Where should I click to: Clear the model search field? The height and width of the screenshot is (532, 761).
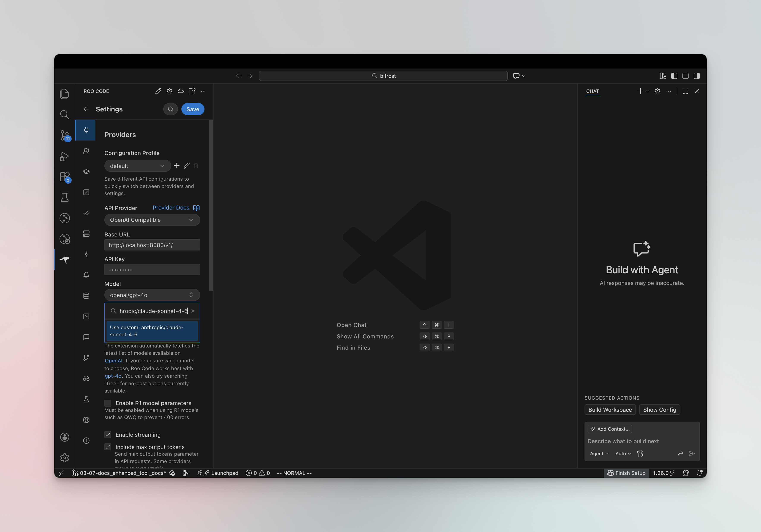(x=193, y=311)
